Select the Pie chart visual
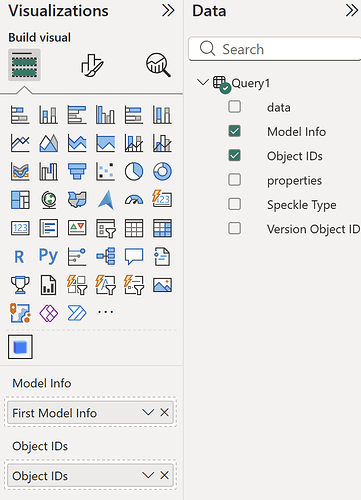361x500 pixels. tap(134, 171)
